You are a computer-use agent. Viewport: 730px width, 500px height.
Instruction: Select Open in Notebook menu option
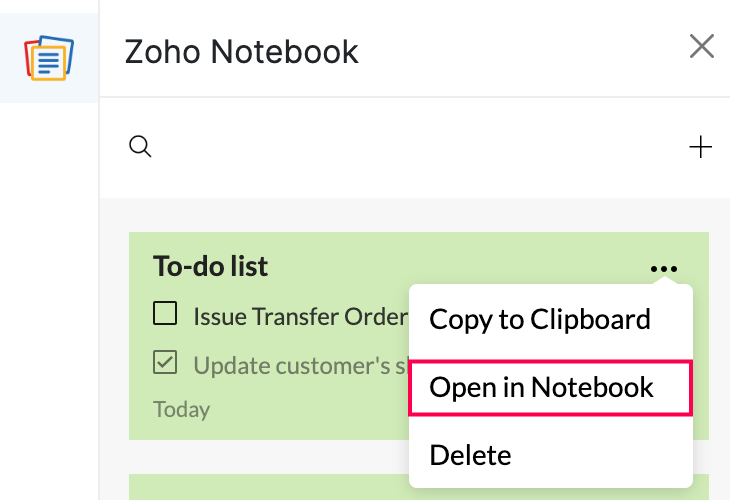(541, 387)
